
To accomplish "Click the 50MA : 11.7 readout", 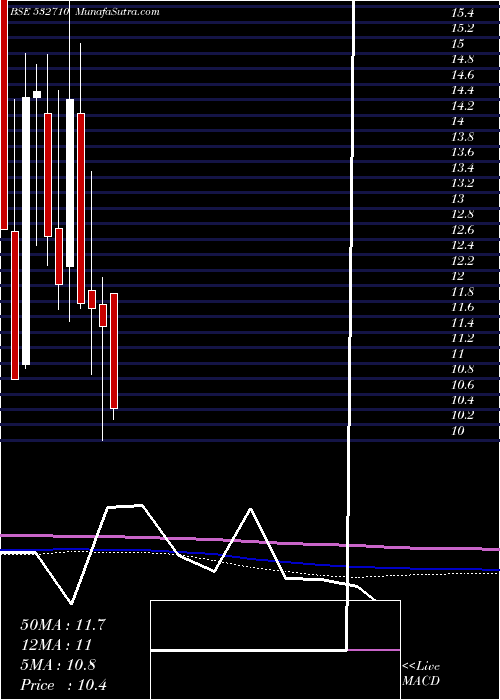I will pos(63,625).
